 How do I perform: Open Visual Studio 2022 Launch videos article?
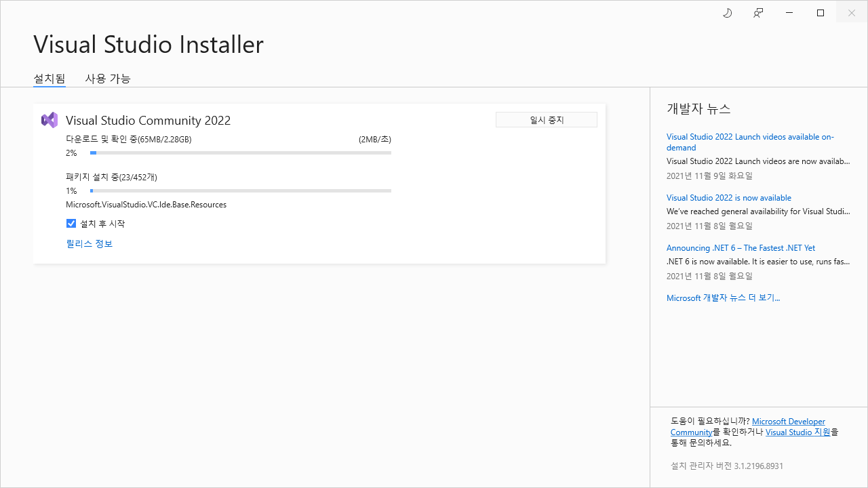750,142
